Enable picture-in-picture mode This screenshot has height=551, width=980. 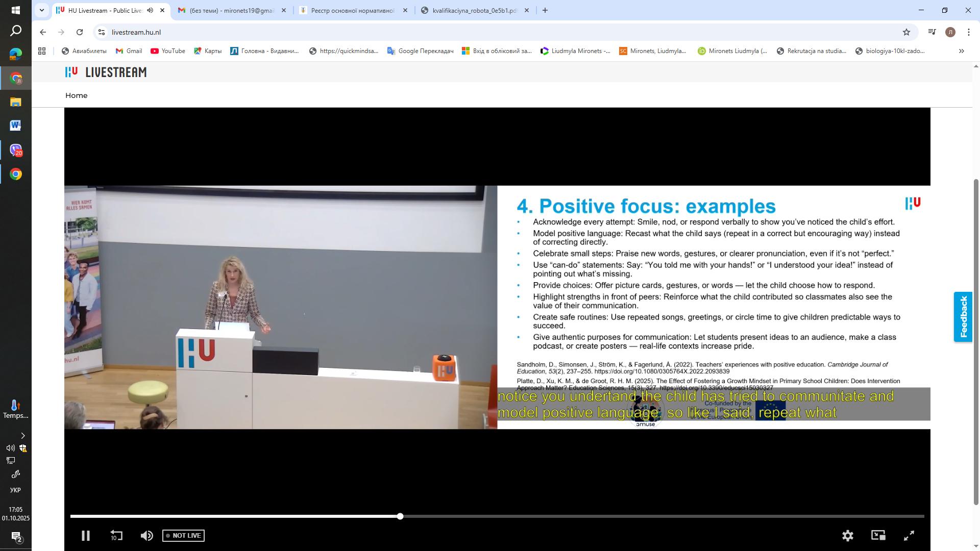(x=878, y=535)
